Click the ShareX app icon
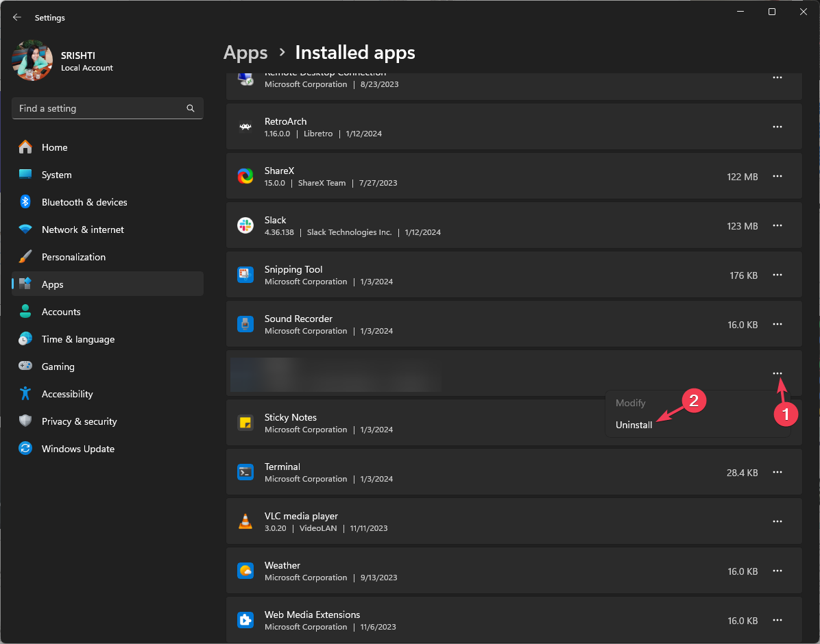 245,176
